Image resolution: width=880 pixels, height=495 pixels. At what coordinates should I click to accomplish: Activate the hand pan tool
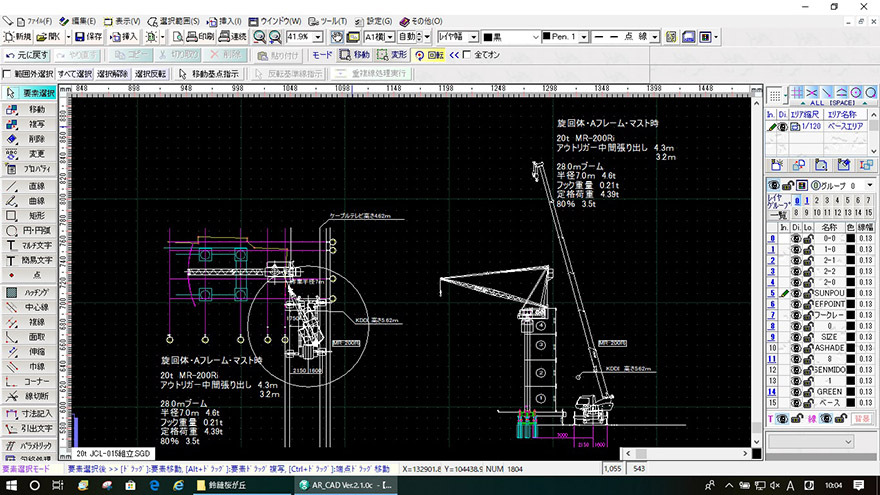pyautogui.click(x=337, y=37)
